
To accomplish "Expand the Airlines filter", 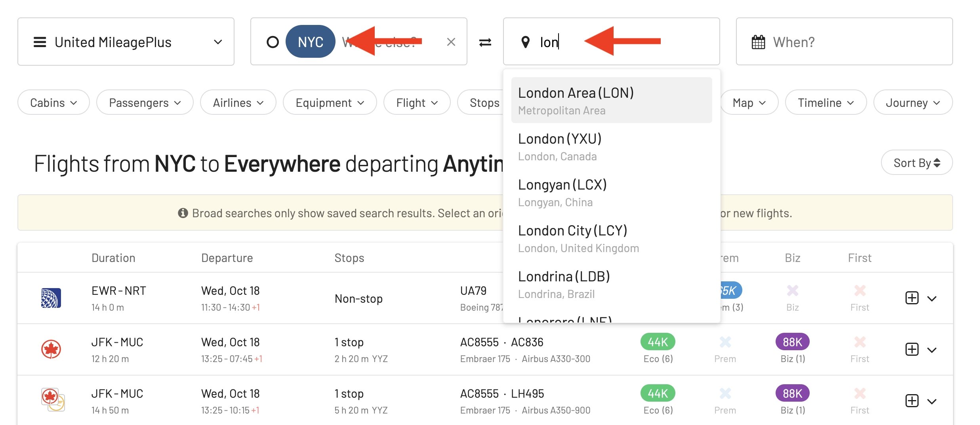I will (x=238, y=102).
